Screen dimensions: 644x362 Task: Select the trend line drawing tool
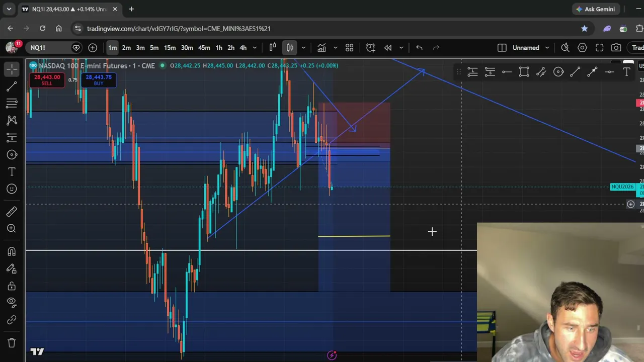click(12, 87)
